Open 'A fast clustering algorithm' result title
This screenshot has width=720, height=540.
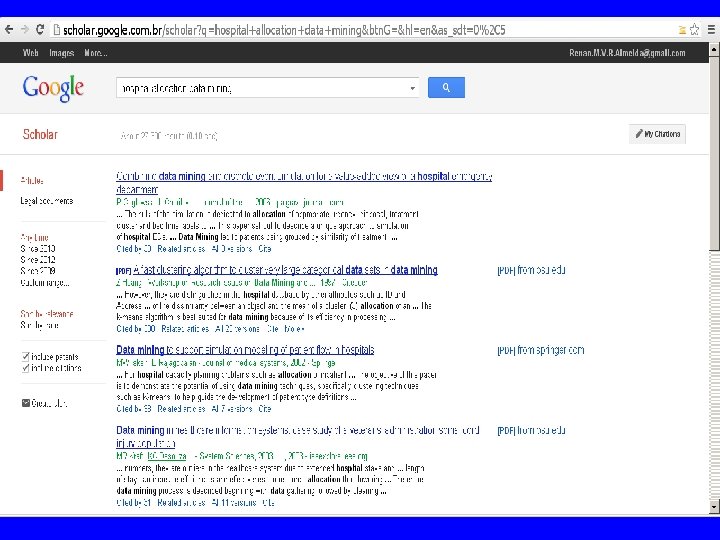285,270
